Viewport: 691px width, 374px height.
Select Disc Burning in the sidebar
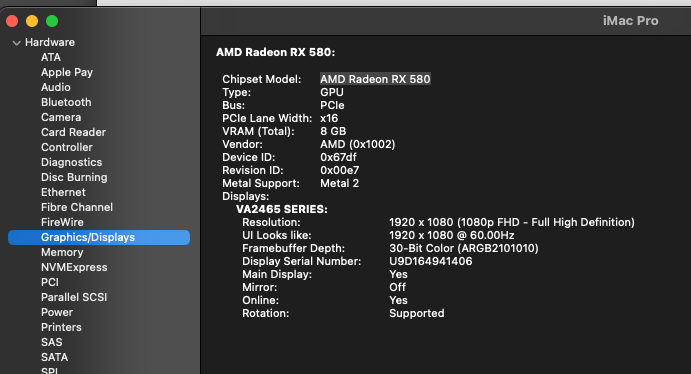point(74,177)
